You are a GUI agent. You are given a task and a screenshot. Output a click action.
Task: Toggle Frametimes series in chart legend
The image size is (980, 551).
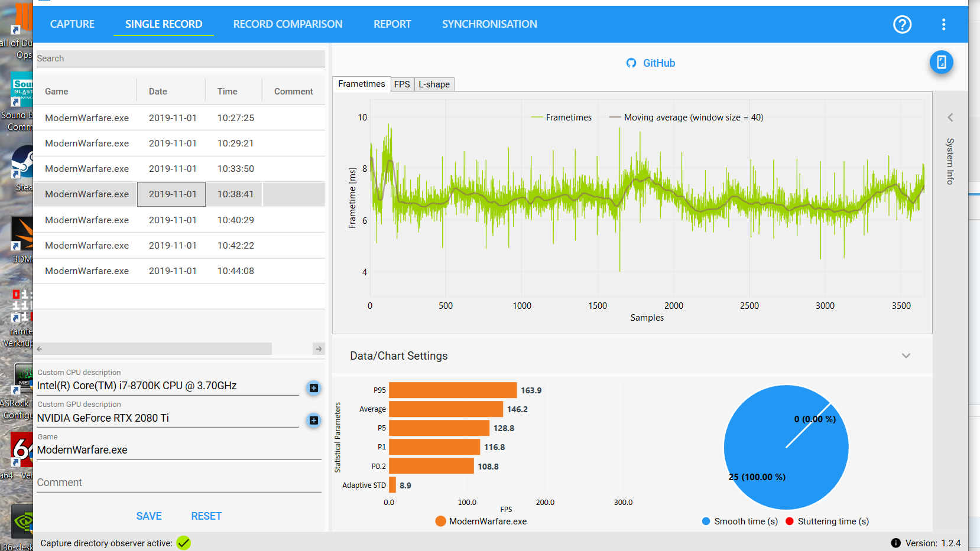561,118
